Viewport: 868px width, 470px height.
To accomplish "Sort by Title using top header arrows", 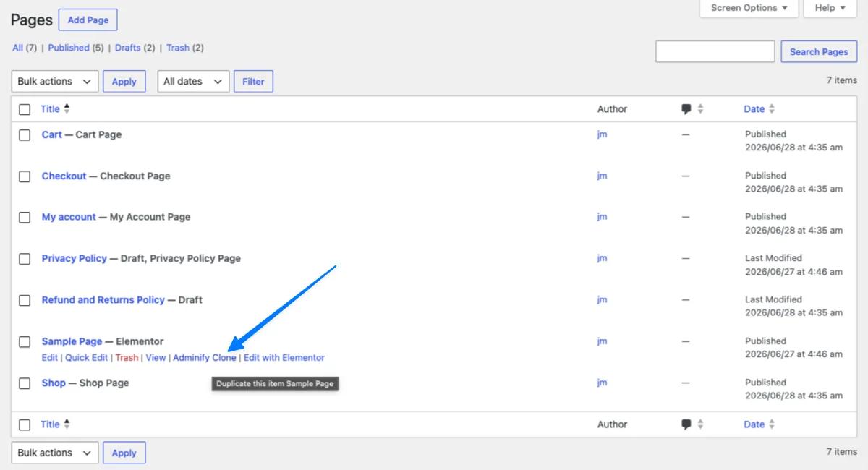I will pyautogui.click(x=67, y=109).
